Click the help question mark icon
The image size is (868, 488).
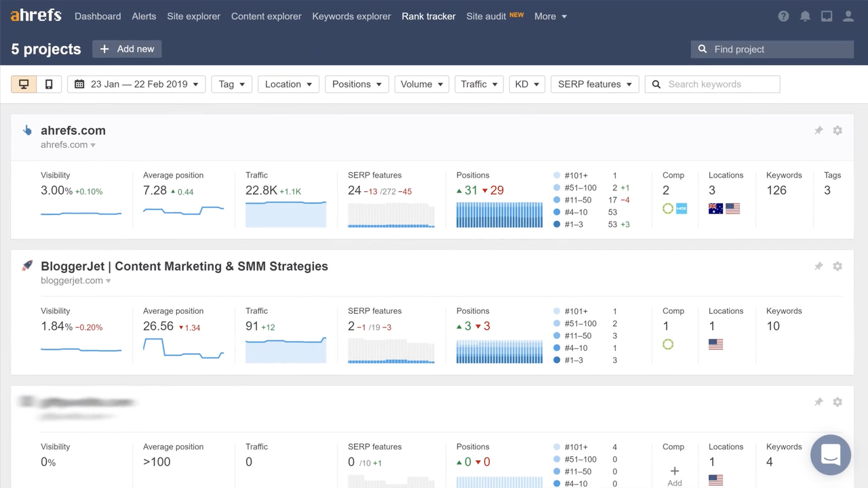tap(783, 16)
